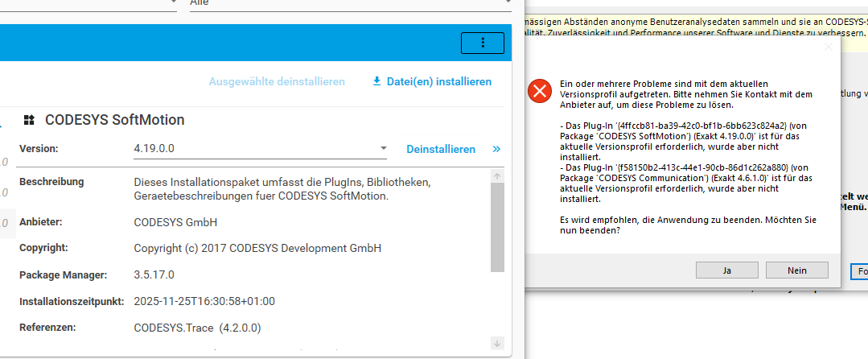Image resolution: width=868 pixels, height=359 pixels.
Task: Click the CODESYS SoftMotion package icon
Action: 30,120
